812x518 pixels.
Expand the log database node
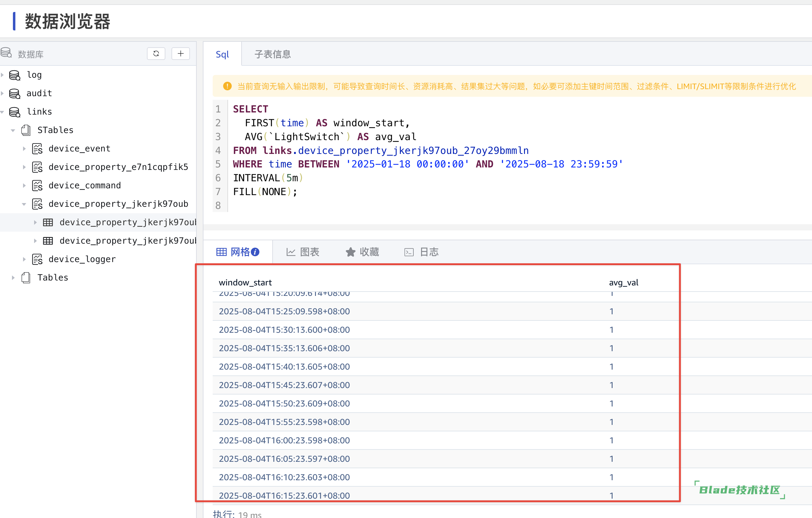(2, 75)
